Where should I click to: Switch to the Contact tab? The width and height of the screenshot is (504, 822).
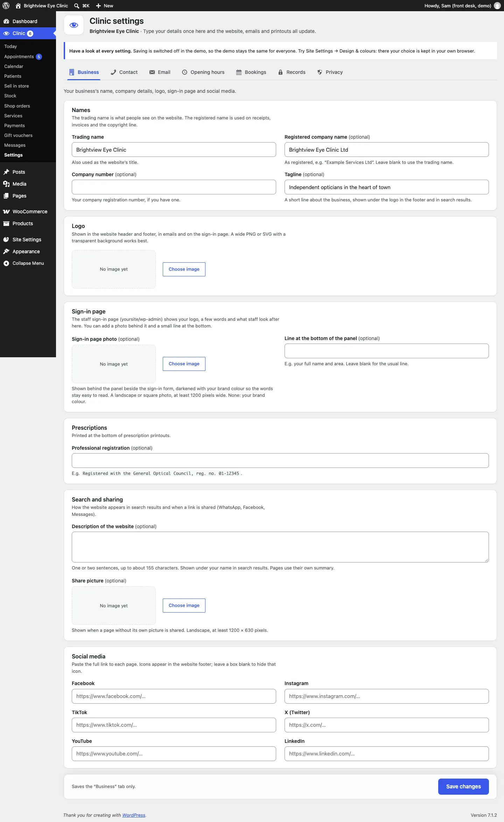(124, 72)
